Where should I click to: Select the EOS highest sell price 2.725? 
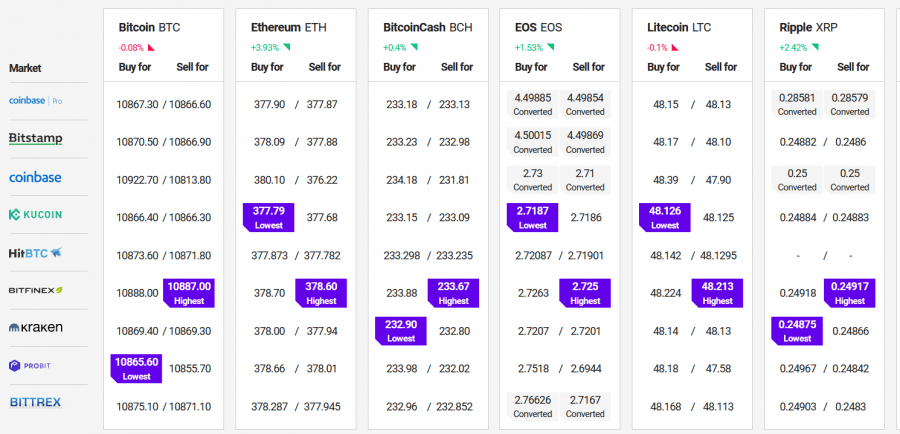(x=585, y=293)
